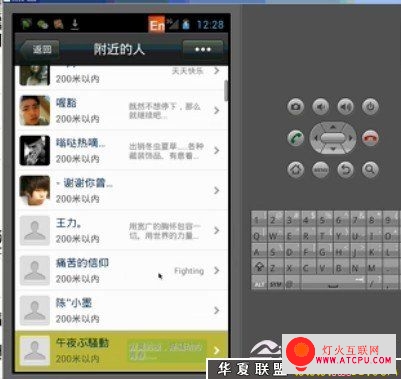Click the emulator MENU button
The image size is (401, 379).
pyautogui.click(x=320, y=170)
